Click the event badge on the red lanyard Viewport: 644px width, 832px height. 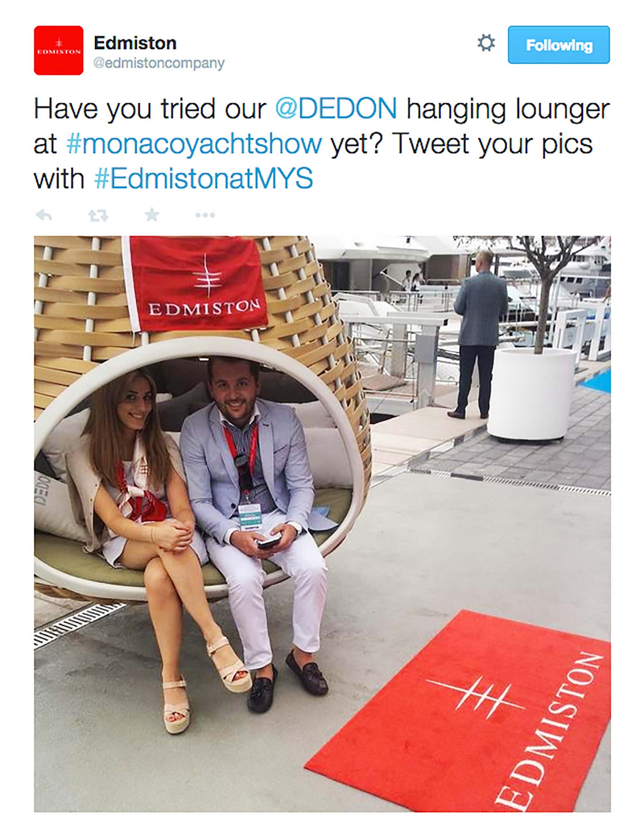coord(250,517)
